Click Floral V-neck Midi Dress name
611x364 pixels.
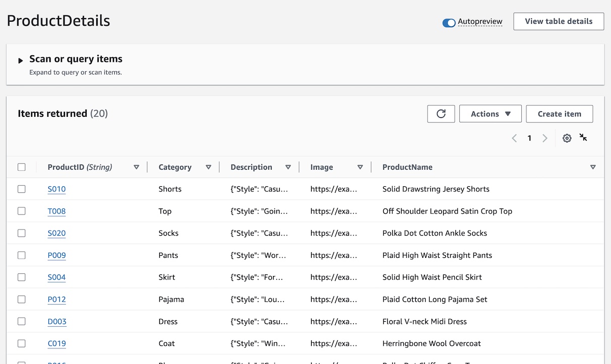[x=425, y=321]
